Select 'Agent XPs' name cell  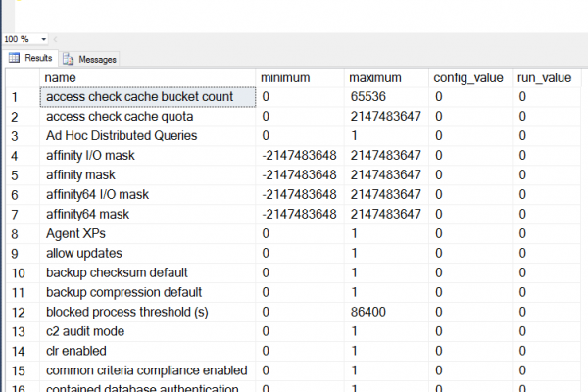tap(148, 233)
